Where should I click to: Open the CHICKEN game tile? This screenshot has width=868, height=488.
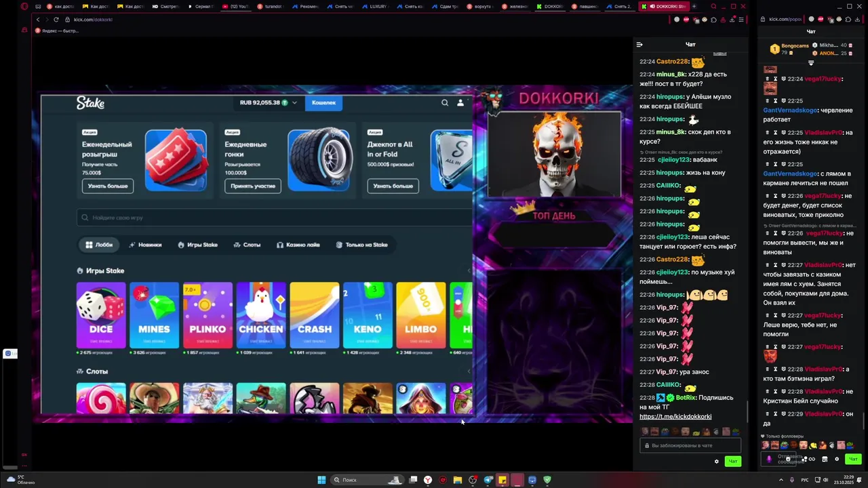click(261, 315)
